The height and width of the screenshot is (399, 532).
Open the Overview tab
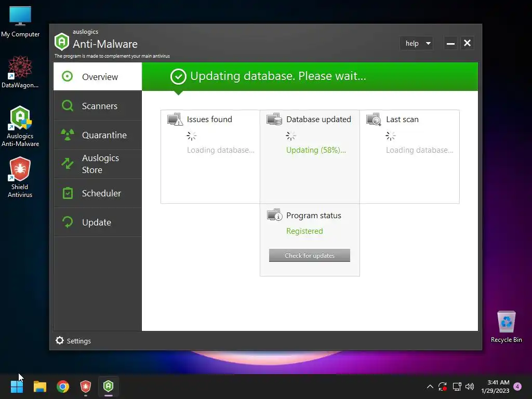coord(97,77)
